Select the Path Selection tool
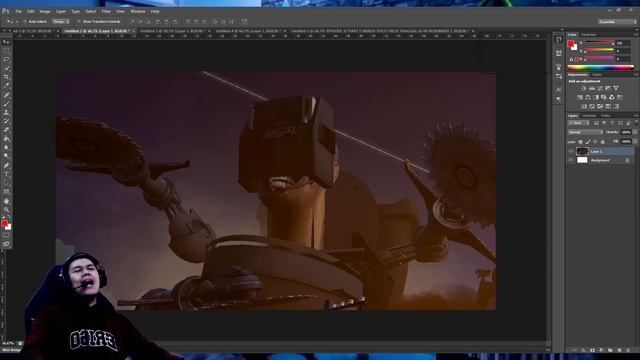 (6, 183)
